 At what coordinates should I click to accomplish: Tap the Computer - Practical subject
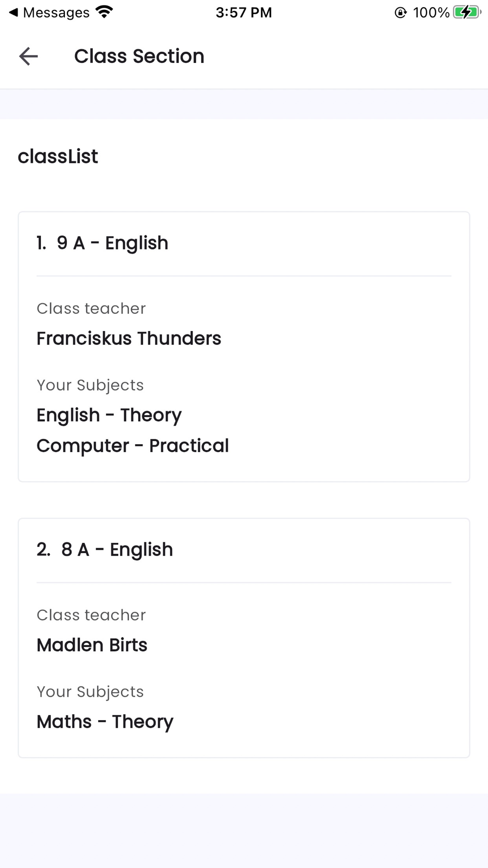tap(133, 446)
